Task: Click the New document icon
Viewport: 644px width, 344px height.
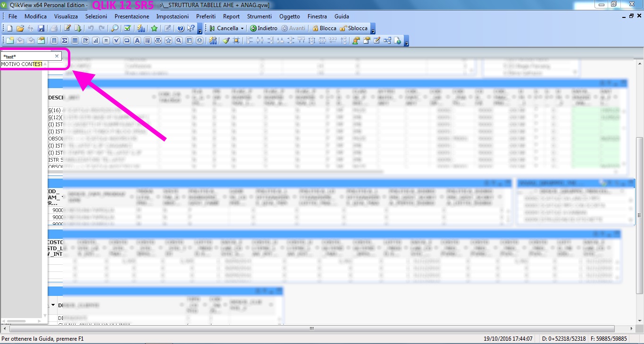Action: point(10,28)
